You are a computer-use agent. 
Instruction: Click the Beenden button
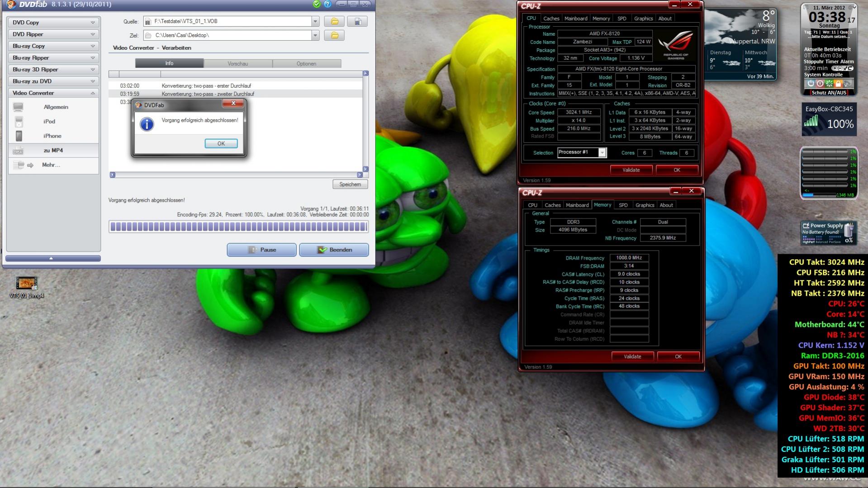(x=334, y=250)
